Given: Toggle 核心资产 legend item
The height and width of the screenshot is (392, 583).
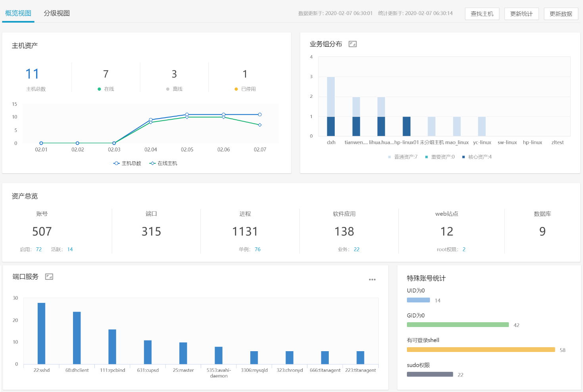Looking at the screenshot, I should (x=477, y=157).
